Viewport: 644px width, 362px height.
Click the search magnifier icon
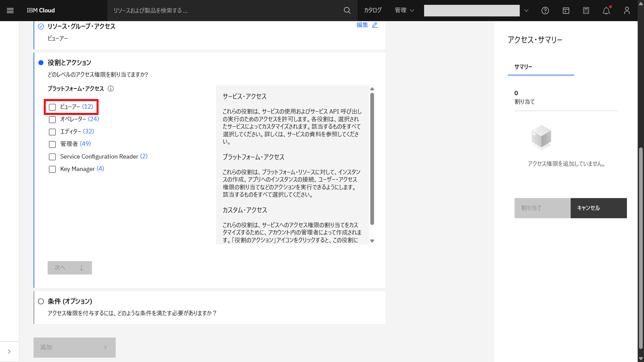[347, 10]
